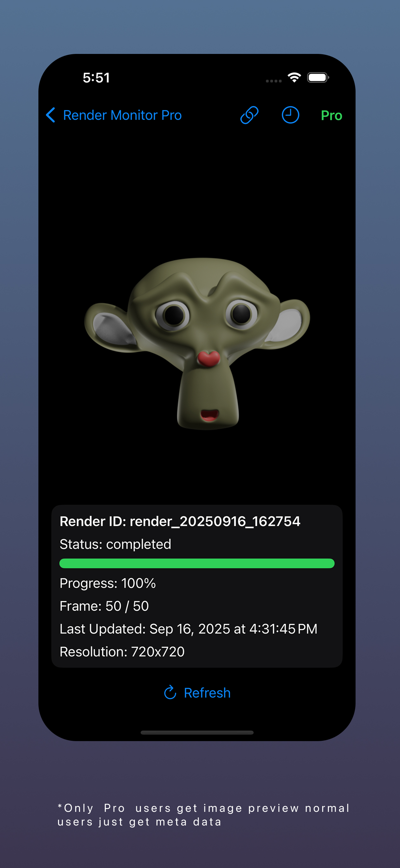This screenshot has height=868, width=400.
Task: Tap the Progress: 100% text
Action: click(x=108, y=583)
